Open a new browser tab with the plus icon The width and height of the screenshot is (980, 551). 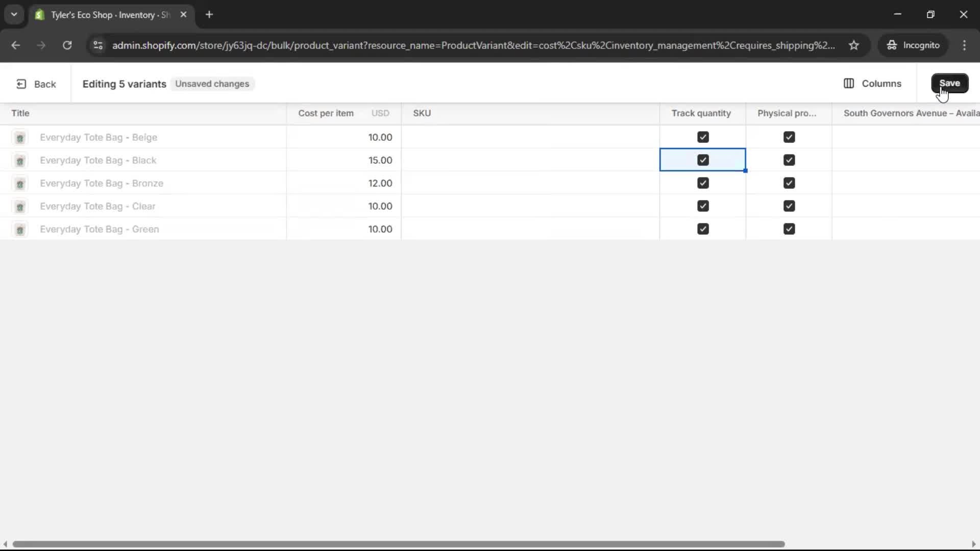[209, 15]
